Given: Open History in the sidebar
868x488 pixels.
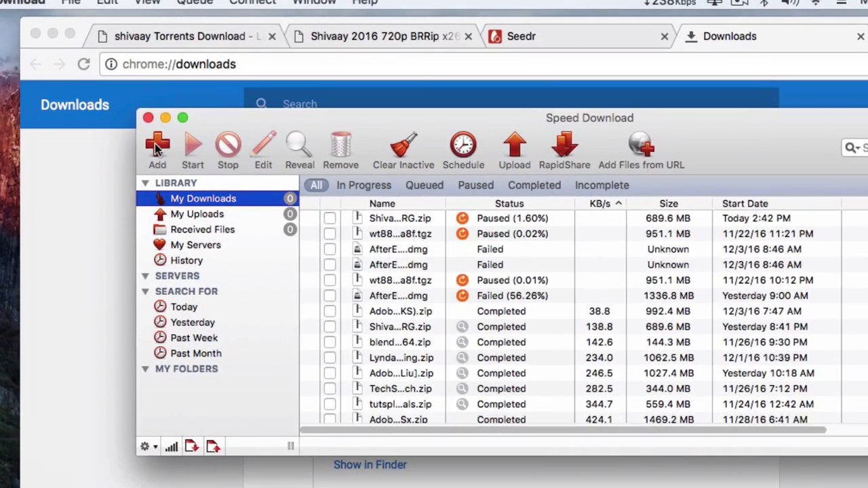Looking at the screenshot, I should (x=186, y=260).
